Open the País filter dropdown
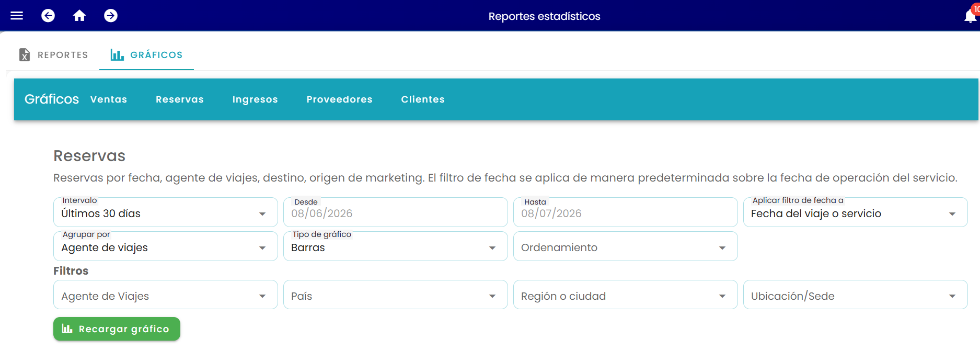The image size is (980, 350). tap(396, 295)
